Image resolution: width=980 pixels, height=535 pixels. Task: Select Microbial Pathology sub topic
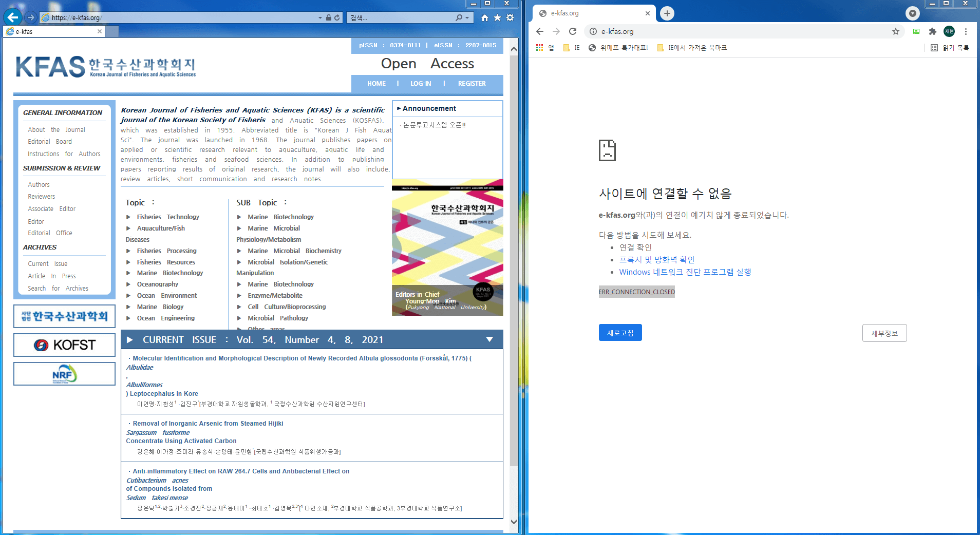(x=278, y=318)
